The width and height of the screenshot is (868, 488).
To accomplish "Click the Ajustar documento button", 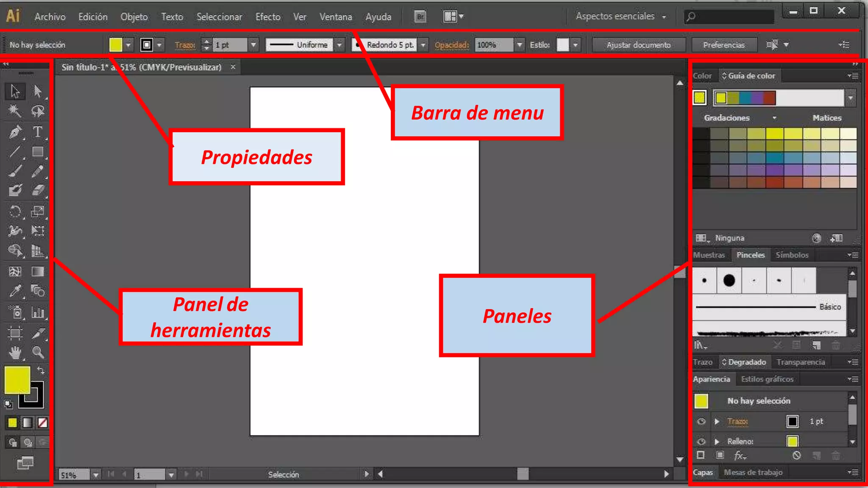I will 638,45.
